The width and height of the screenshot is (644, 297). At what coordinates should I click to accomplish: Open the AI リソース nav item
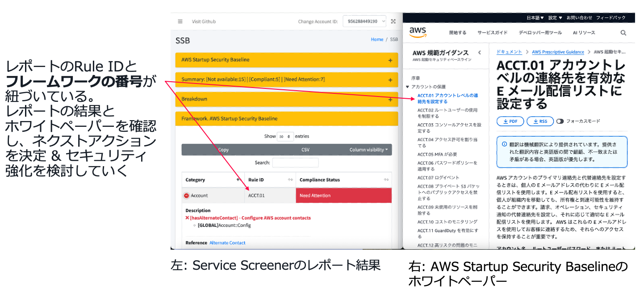584,33
